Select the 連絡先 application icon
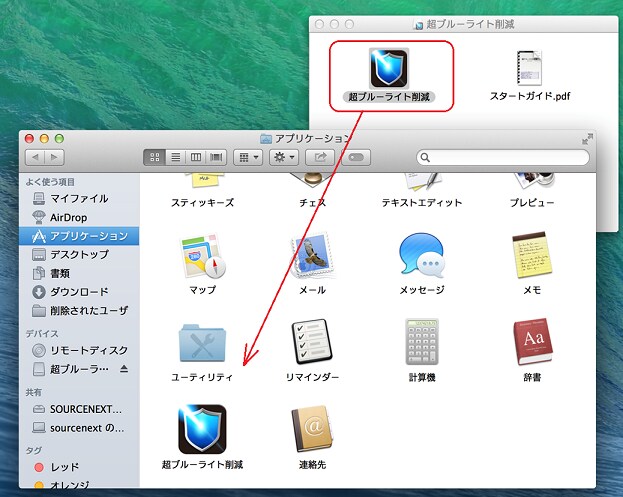Viewport: 623px width, 497px height. click(x=312, y=429)
